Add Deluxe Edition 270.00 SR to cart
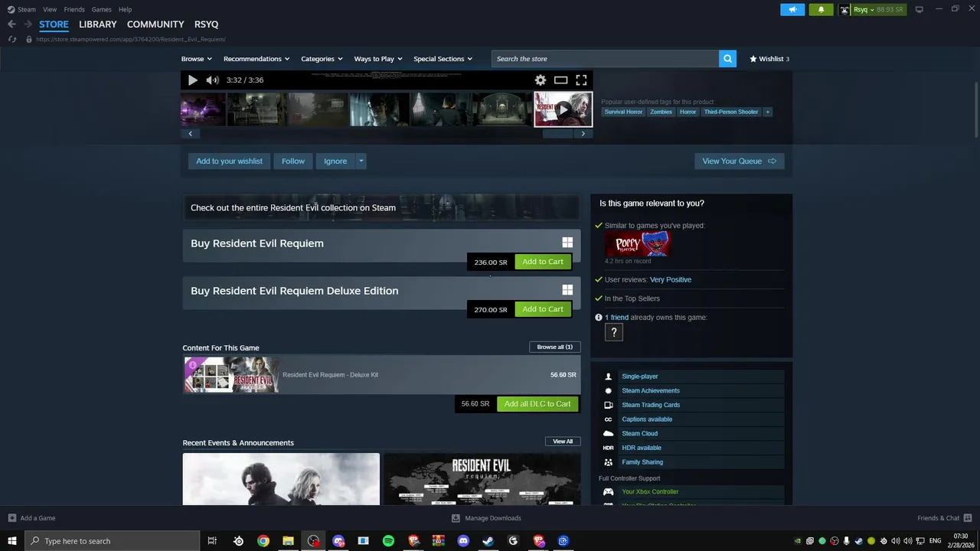 tap(543, 309)
